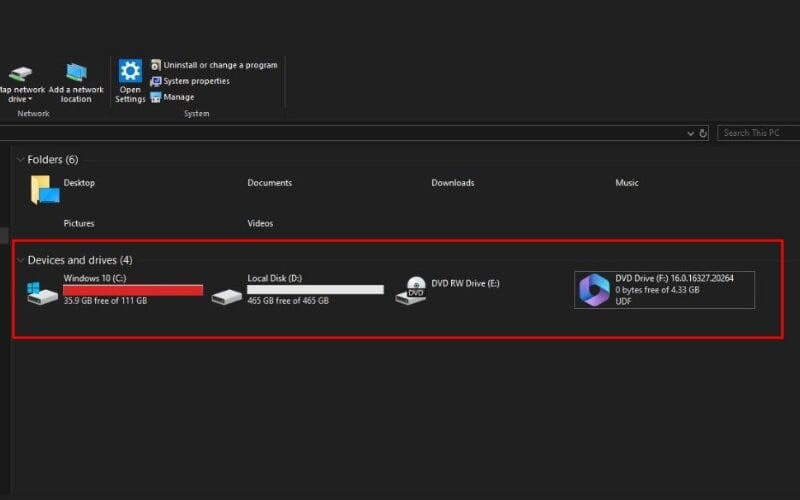Open the DVD Drive (F:) Microsoft 365 icon
Viewport: 800px width, 500px height.
pyautogui.click(x=594, y=290)
